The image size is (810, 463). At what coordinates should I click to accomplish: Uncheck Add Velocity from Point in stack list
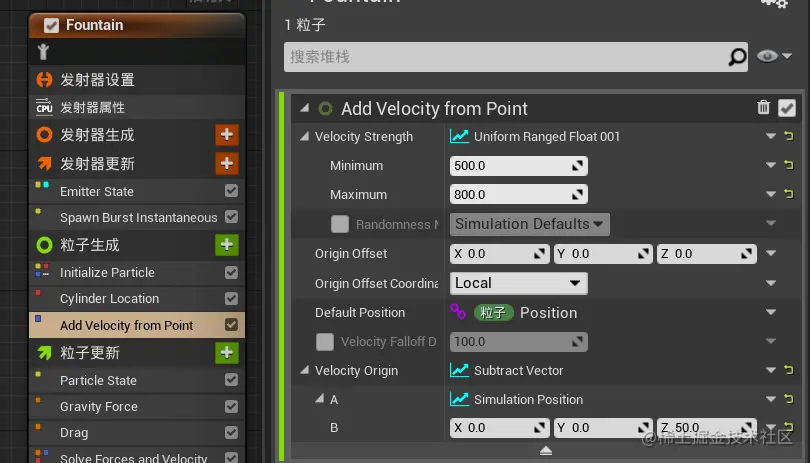pyautogui.click(x=231, y=325)
